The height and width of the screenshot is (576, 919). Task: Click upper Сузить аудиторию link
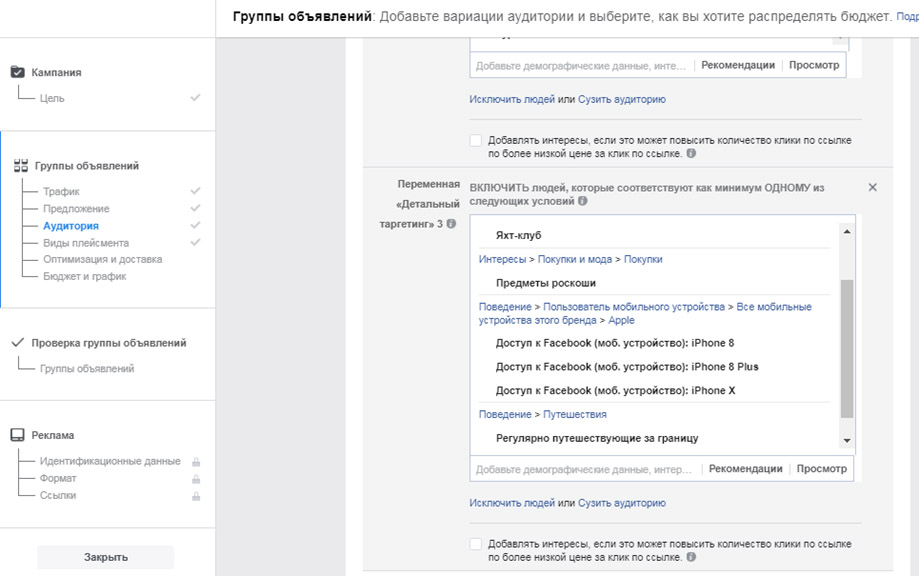tap(622, 99)
